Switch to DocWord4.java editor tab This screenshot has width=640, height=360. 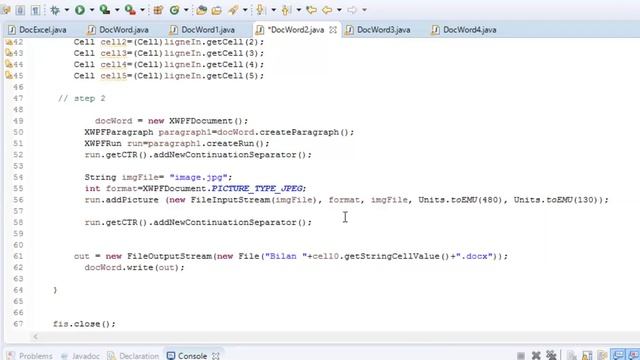464,30
